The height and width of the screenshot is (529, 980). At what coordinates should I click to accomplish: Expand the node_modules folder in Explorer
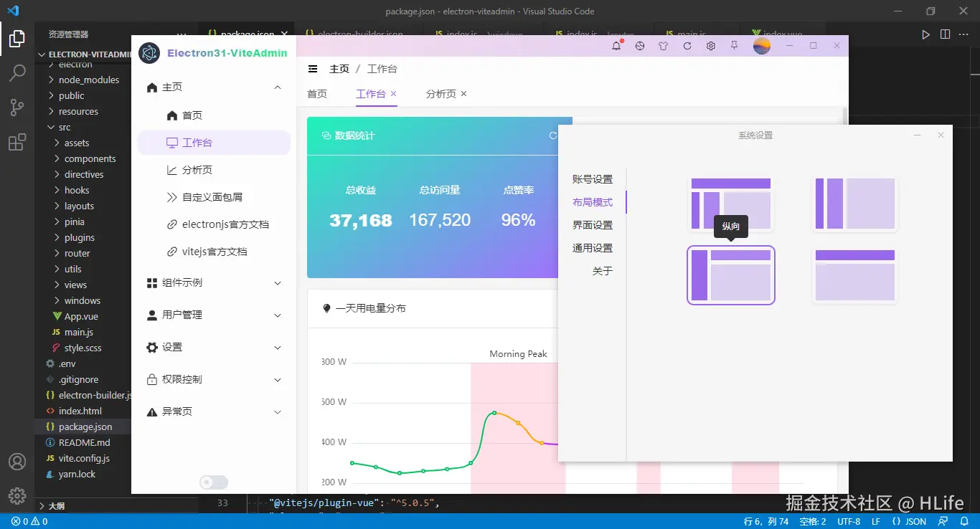83,80
